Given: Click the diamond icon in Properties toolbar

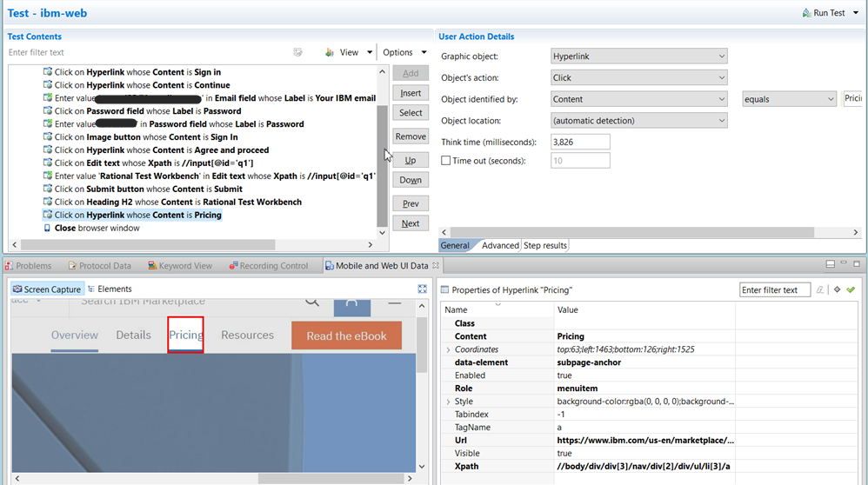Looking at the screenshot, I should [837, 289].
